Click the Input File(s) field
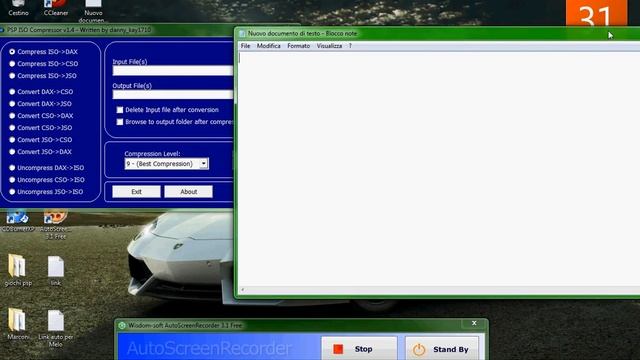640x360 pixels. click(x=173, y=71)
